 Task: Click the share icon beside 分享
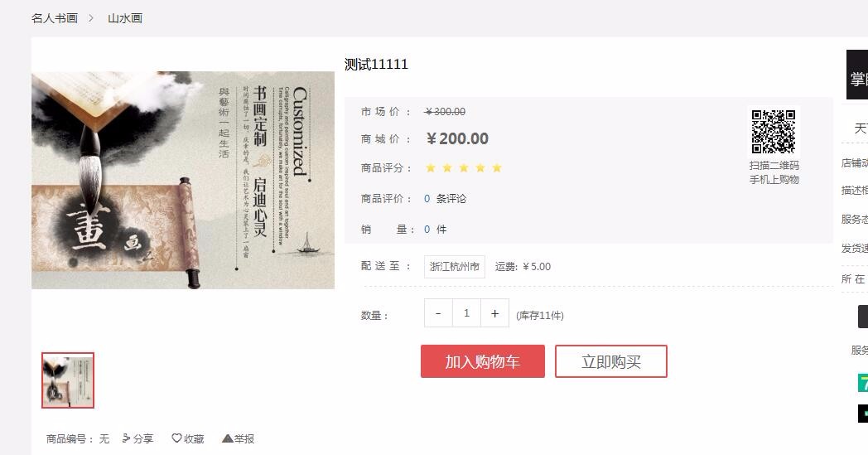pyautogui.click(x=126, y=438)
